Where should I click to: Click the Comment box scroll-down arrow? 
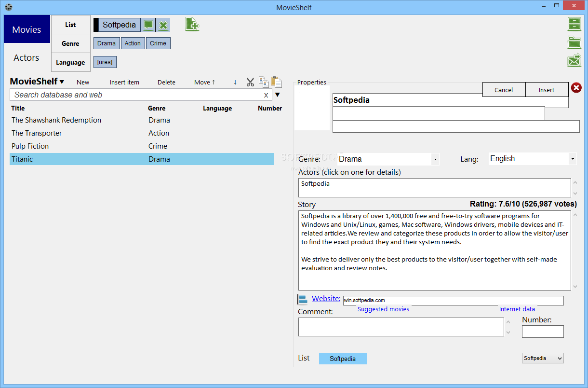click(508, 333)
